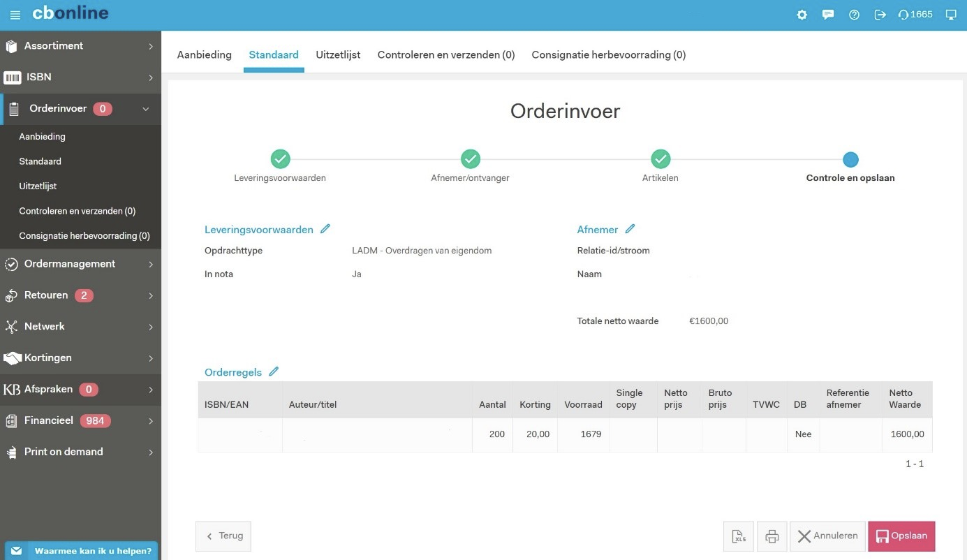
Task: Click the Kortingen handshake icon
Action: (12, 358)
